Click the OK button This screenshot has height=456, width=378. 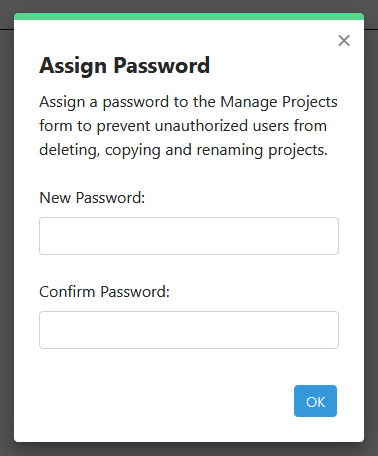[x=315, y=401]
